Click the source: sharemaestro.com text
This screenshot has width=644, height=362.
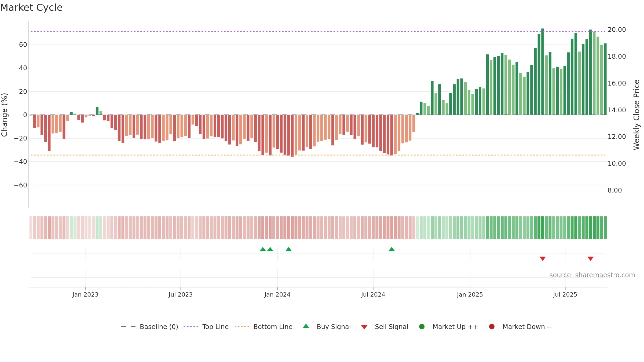[592, 275]
